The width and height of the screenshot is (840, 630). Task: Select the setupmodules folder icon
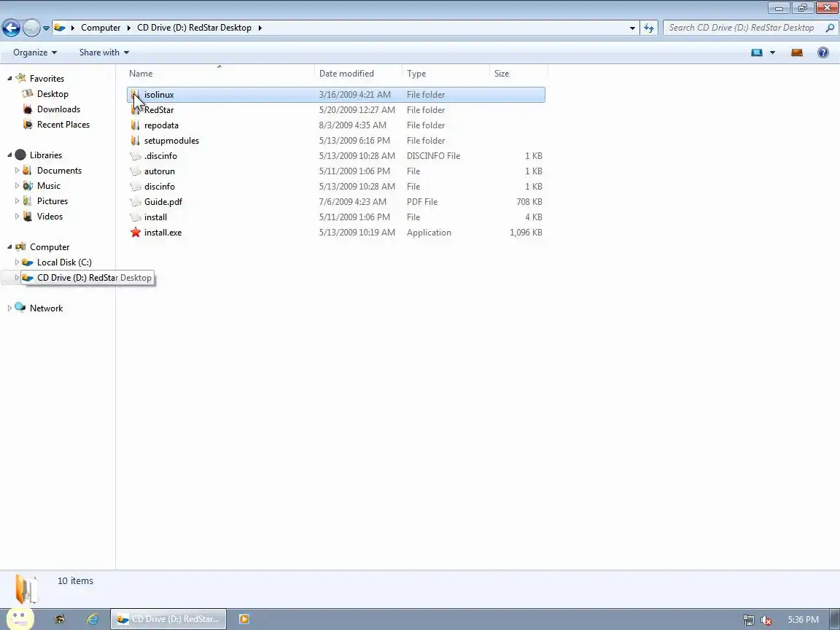pyautogui.click(x=135, y=141)
